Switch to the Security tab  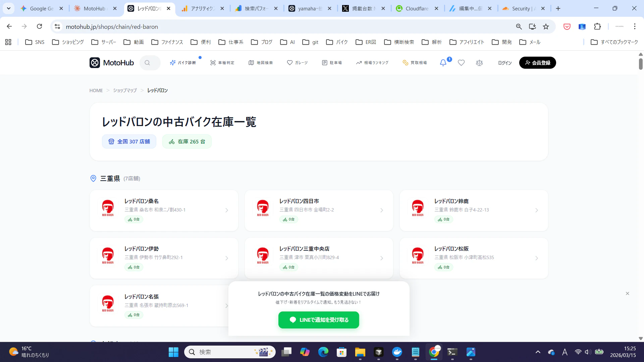coord(523,8)
